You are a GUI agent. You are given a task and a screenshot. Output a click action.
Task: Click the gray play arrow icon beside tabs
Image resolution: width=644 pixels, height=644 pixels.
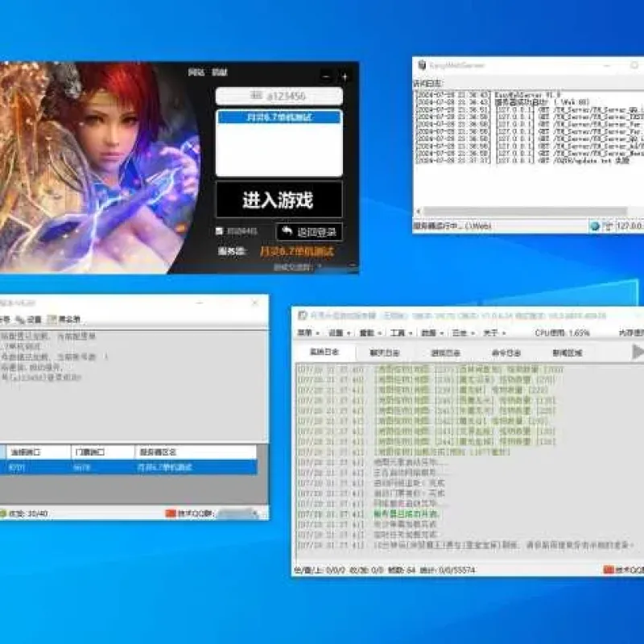coord(638,352)
